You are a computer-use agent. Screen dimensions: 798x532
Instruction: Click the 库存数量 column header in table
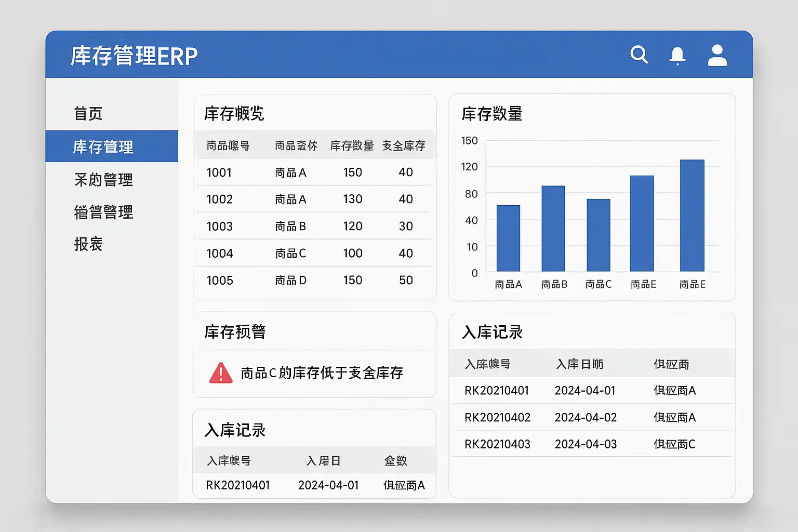coord(352,146)
